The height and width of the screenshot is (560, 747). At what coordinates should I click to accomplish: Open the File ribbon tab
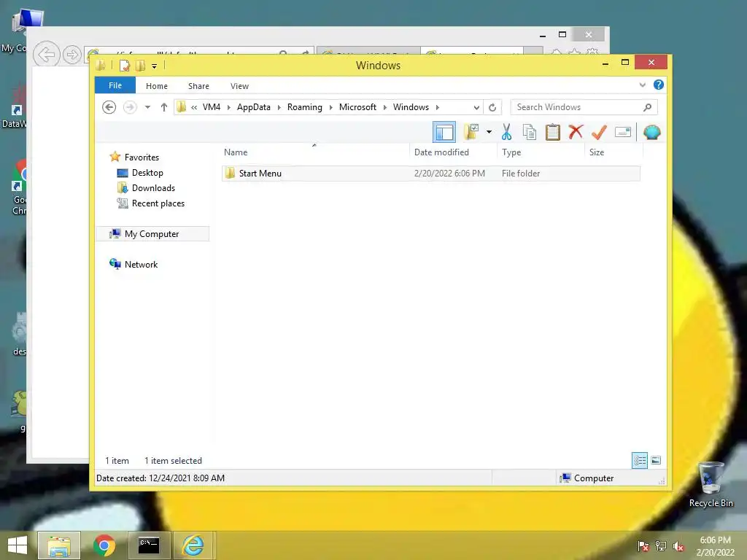[115, 85]
